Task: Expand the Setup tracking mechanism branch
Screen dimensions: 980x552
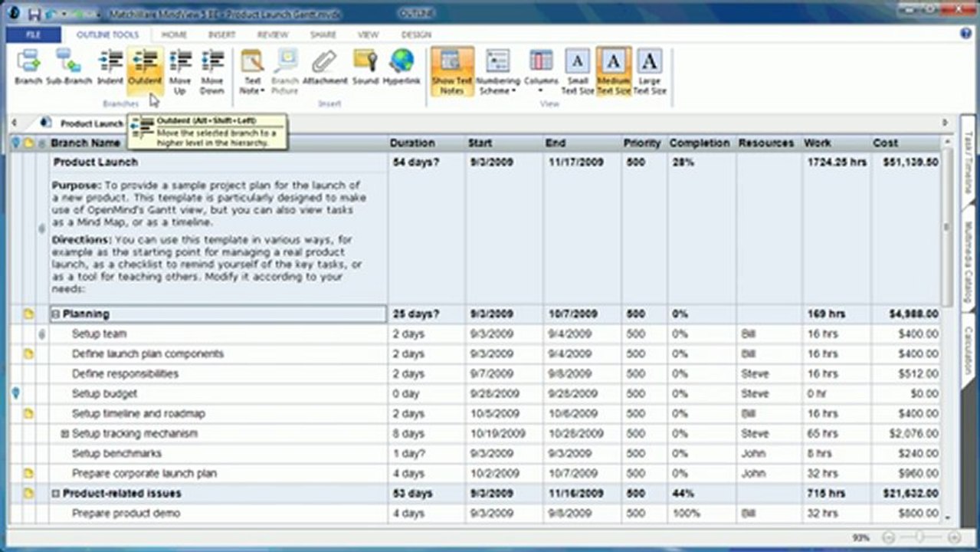Action: tap(65, 434)
